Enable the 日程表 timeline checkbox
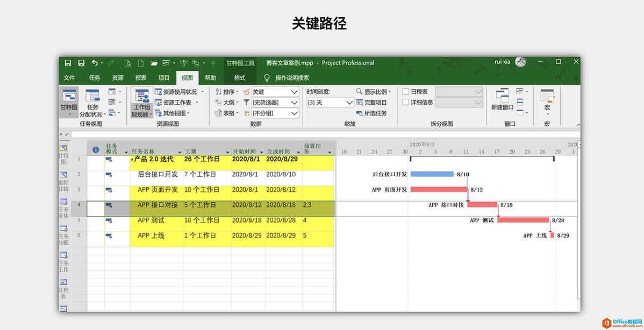This screenshot has height=330, width=644. click(x=406, y=91)
